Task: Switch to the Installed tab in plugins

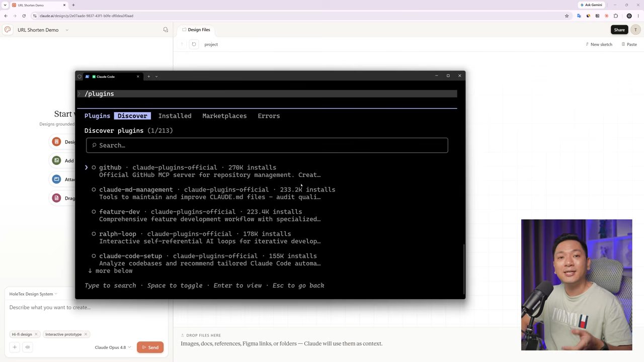Action: 175,116
